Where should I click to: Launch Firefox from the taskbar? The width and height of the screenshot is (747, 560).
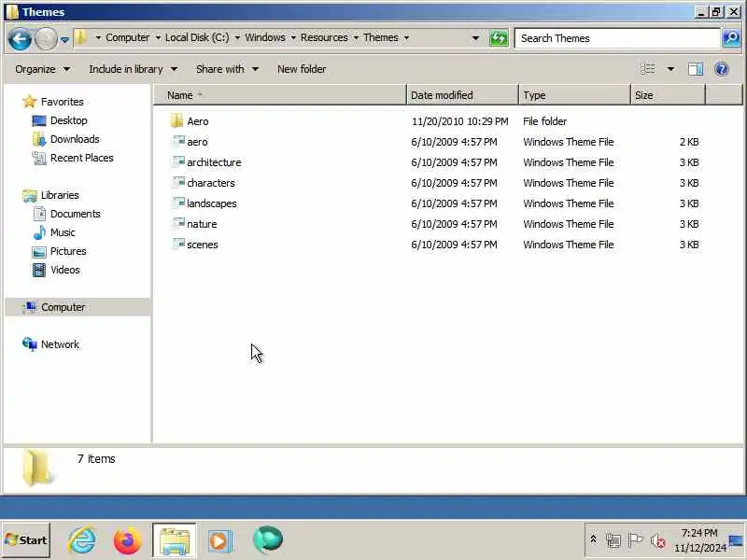(x=127, y=540)
